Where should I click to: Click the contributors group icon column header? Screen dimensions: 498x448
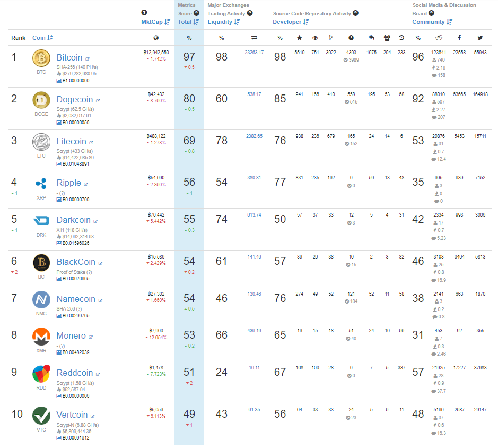(x=387, y=38)
